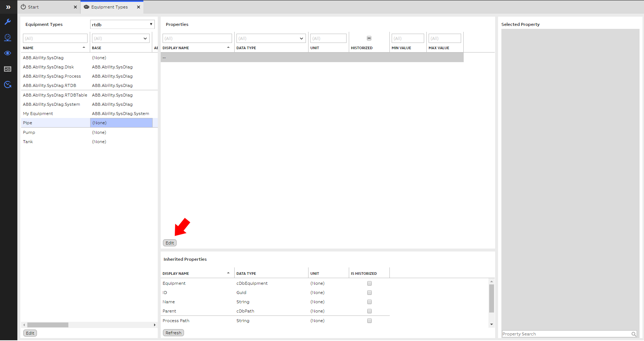Expand the left navigation sidebar
This screenshot has height=341, width=644.
(x=8, y=7)
